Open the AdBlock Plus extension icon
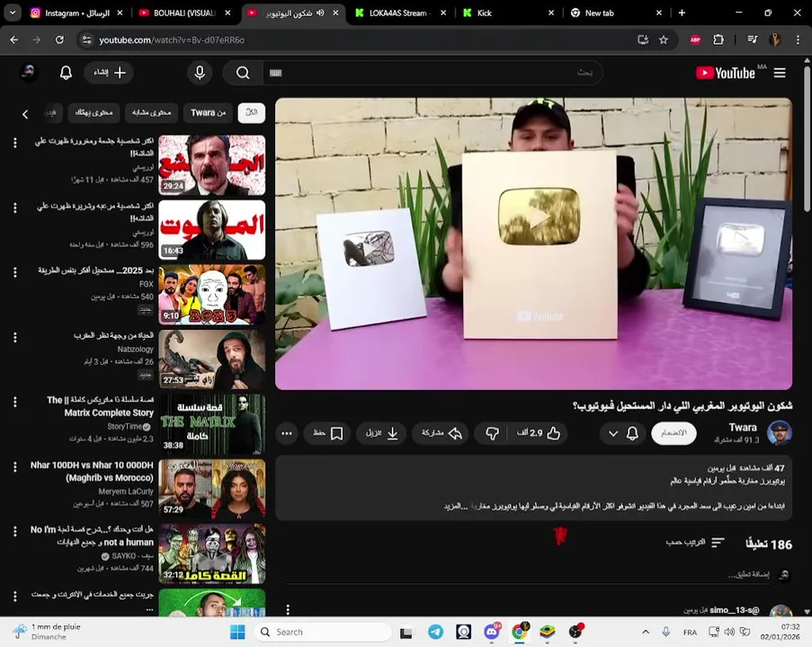The image size is (812, 647). 695,40
